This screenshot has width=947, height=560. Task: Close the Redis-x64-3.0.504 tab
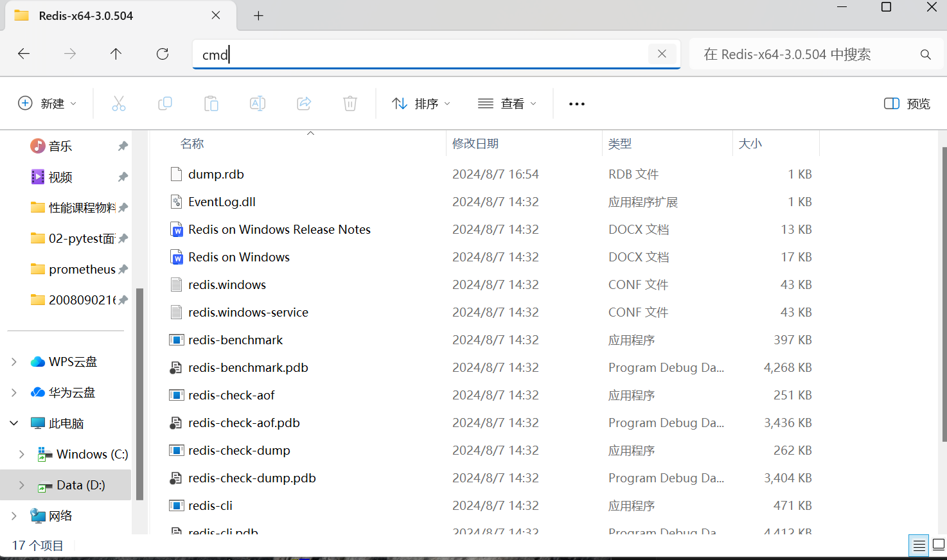216,15
